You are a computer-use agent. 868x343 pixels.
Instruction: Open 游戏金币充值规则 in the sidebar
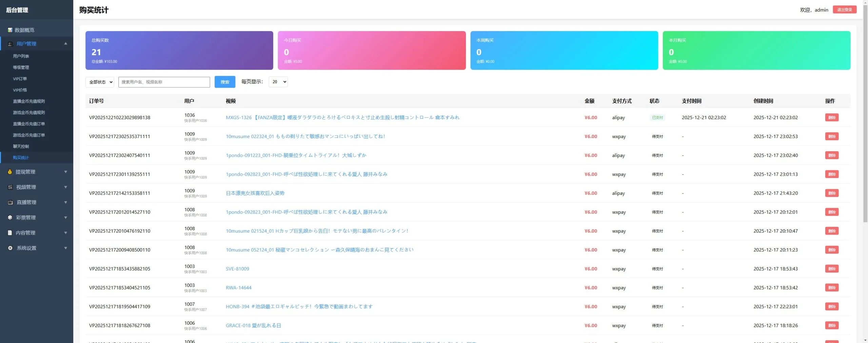coord(29,112)
